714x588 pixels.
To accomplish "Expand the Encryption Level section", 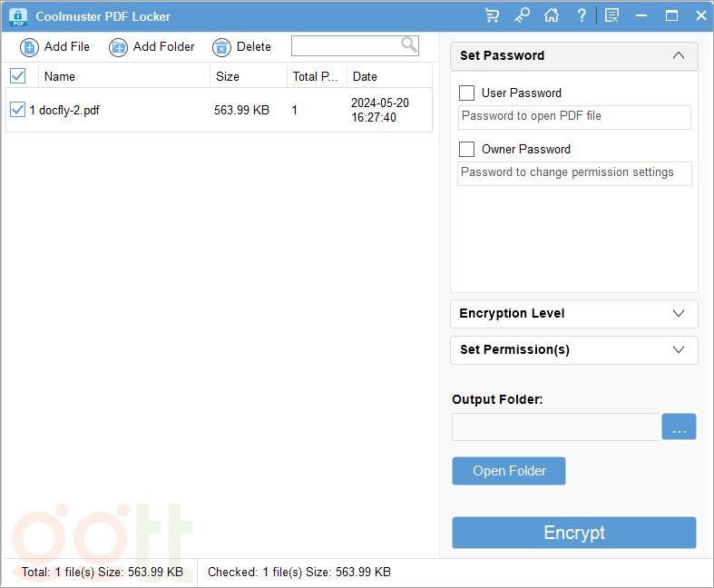I will (x=678, y=313).
